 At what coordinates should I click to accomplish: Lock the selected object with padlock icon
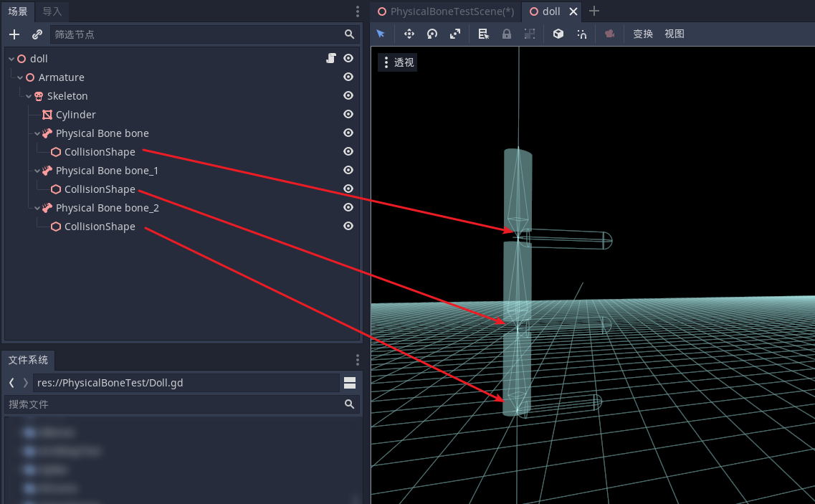pos(506,34)
